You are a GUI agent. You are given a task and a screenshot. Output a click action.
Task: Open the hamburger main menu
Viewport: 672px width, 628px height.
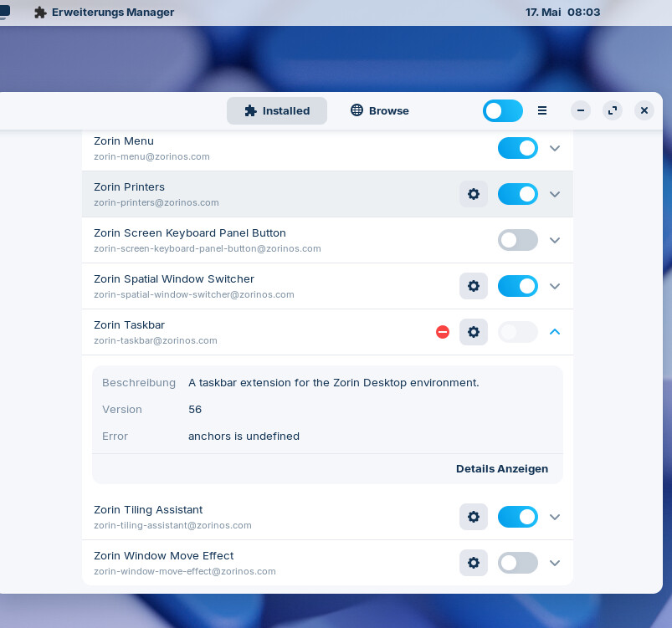[x=542, y=110]
